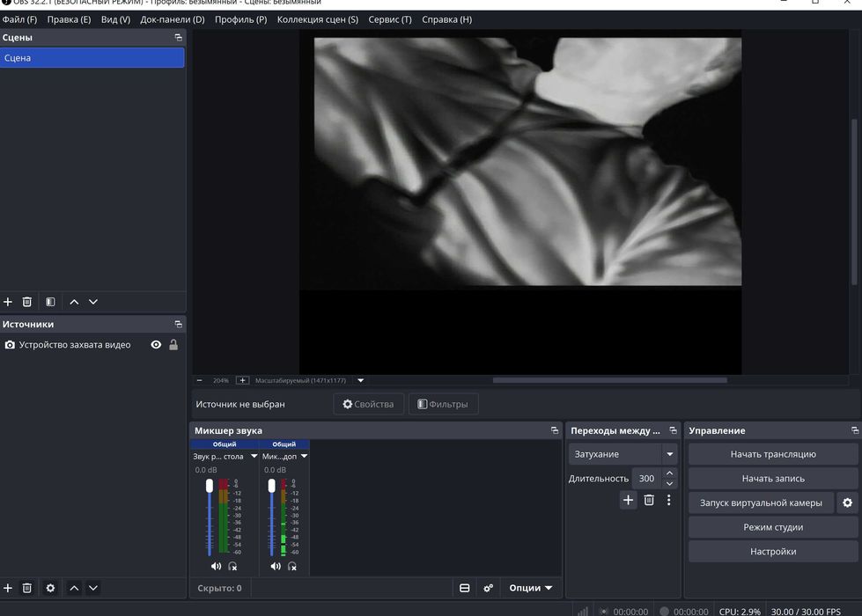
Task: Undock the Источники panel
Action: tap(178, 324)
